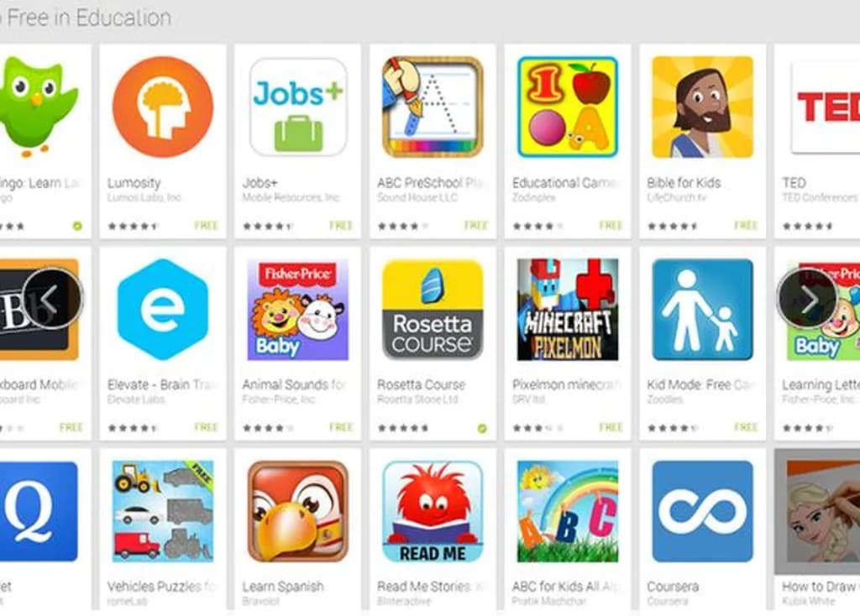Click the Elevate Brain Training icon
Image resolution: width=860 pixels, height=616 pixels.
[163, 310]
